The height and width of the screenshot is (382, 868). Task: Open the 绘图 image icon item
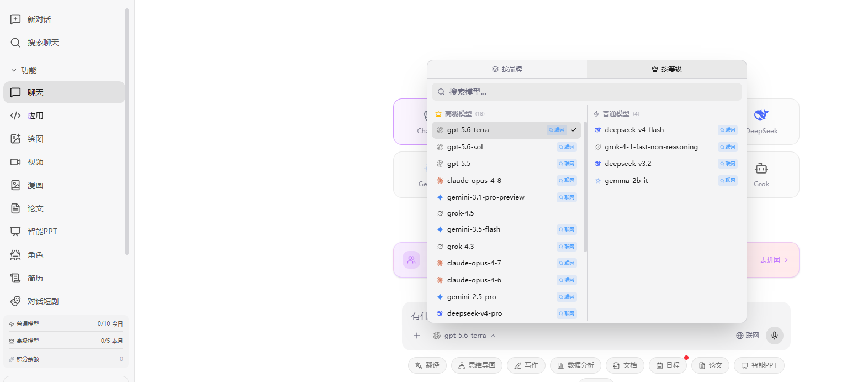click(15, 139)
